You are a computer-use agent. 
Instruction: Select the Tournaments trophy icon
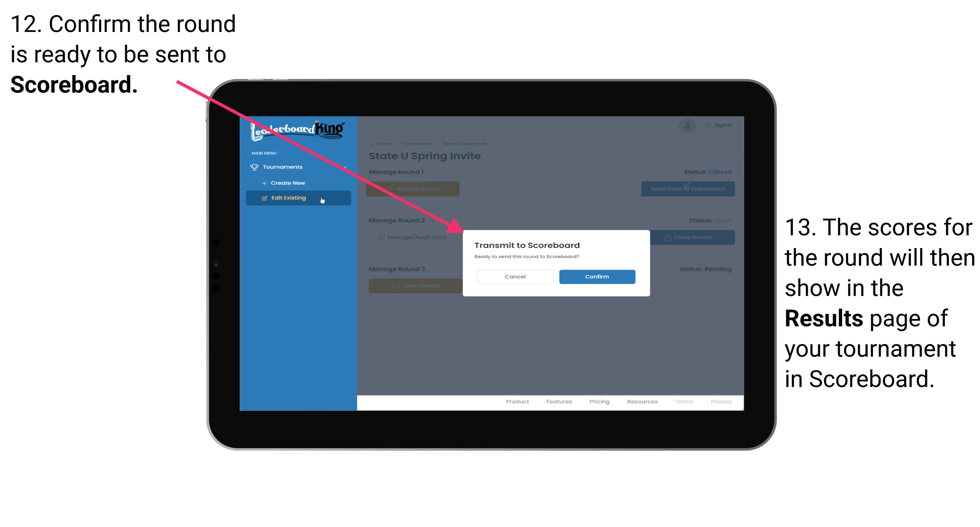tap(253, 166)
